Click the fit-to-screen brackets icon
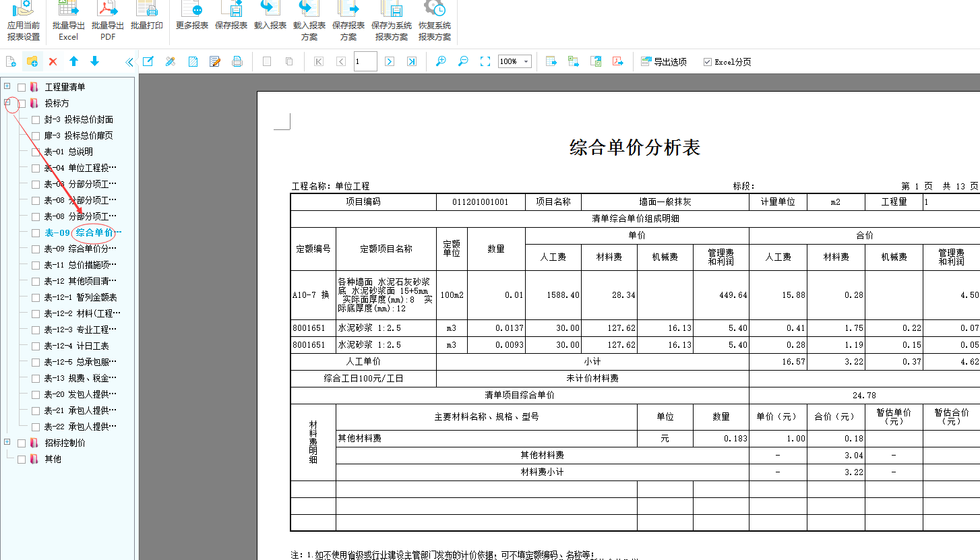Viewport: 980px width, 560px height. click(x=485, y=61)
